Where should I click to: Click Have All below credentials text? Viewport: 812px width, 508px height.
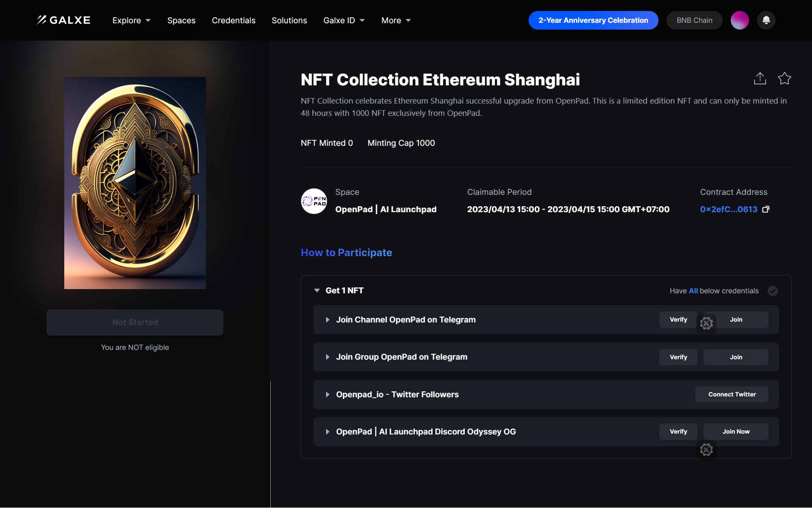point(714,291)
